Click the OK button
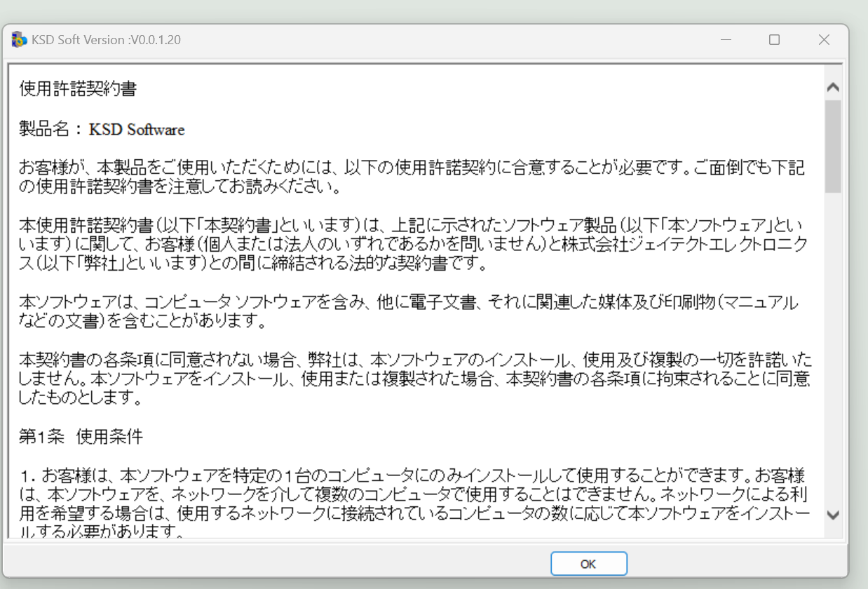The width and height of the screenshot is (868, 589). click(x=588, y=564)
